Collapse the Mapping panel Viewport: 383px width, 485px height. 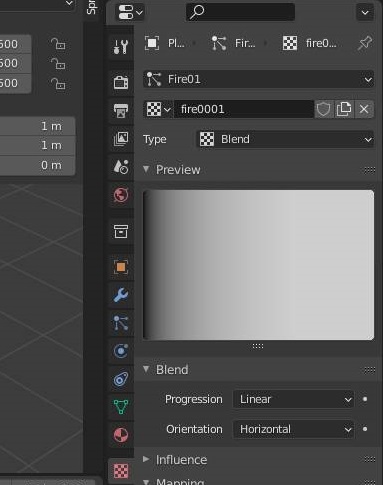pos(146,482)
